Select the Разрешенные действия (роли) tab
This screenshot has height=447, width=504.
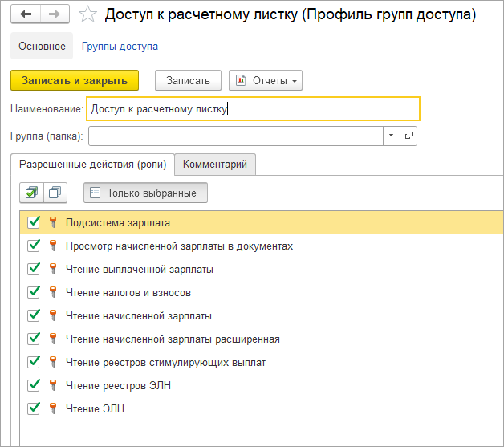pos(92,164)
